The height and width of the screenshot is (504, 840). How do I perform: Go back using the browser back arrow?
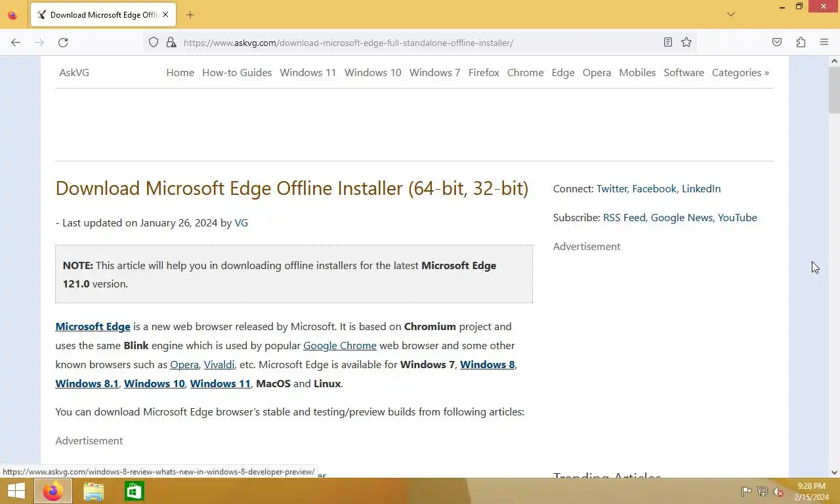pos(16,43)
